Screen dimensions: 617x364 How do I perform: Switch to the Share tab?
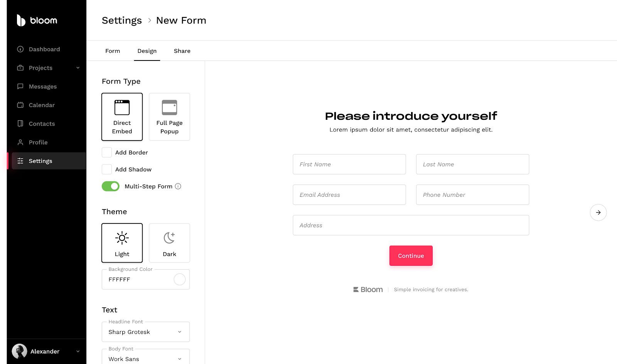click(x=182, y=51)
